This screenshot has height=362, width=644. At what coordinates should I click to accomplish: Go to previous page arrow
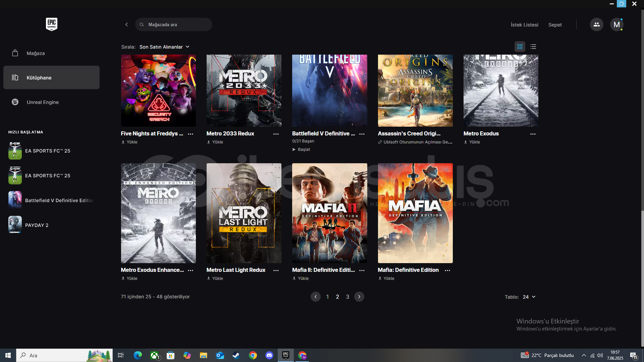pyautogui.click(x=315, y=297)
